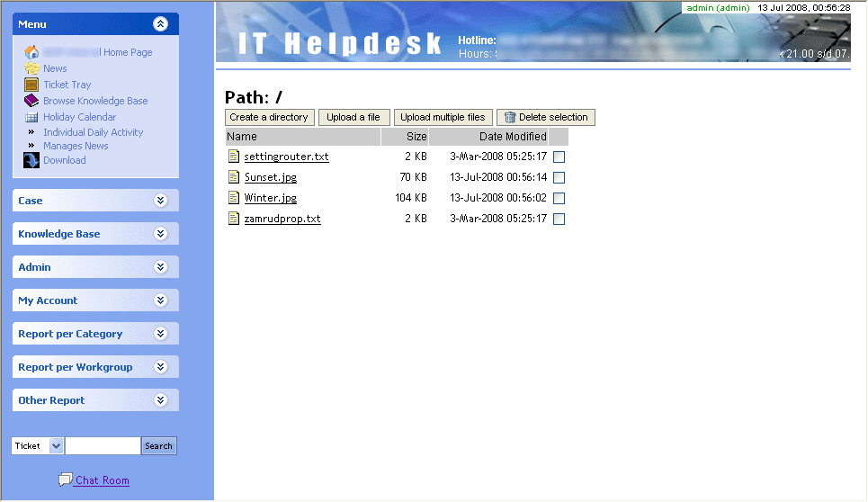Click the Download icon in the sidebar

click(x=31, y=160)
